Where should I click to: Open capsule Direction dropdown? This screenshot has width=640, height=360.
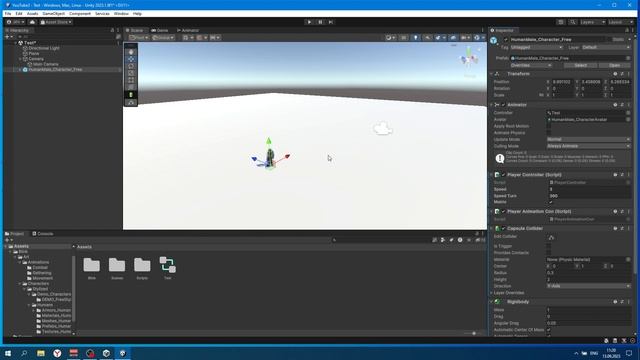point(588,286)
